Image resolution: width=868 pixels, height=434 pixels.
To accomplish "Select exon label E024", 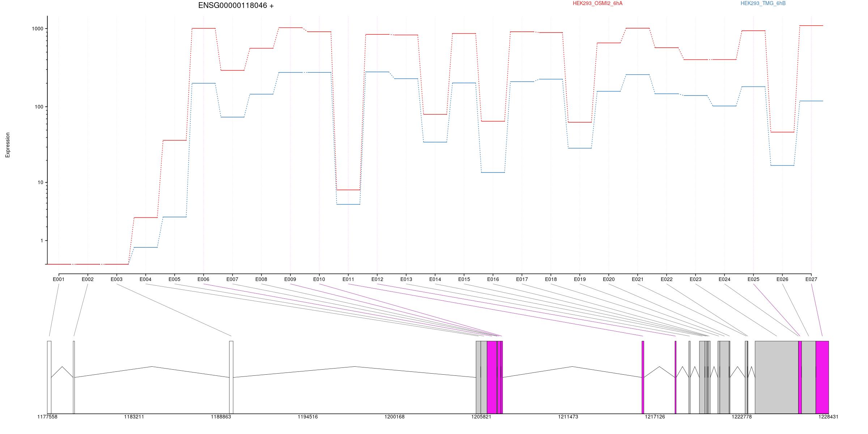I will click(x=724, y=279).
